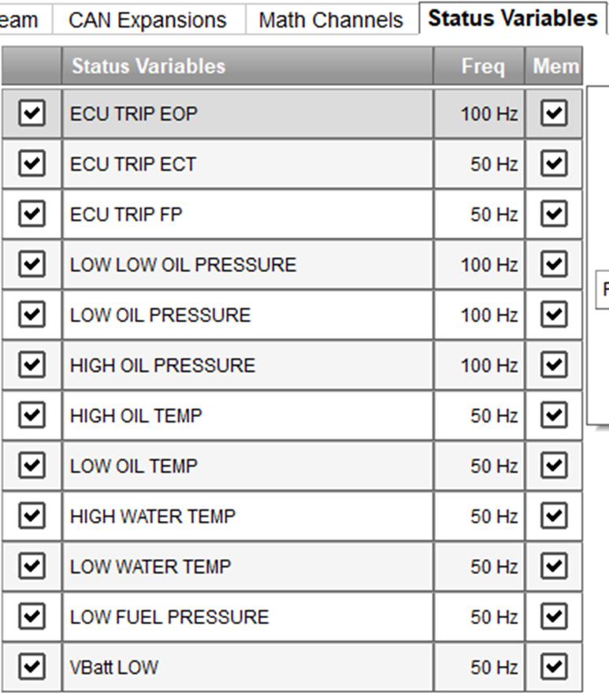Viewport: 609px width, 700px height.
Task: Select the HIGH WATER TEMP row name
Action: pos(153,516)
